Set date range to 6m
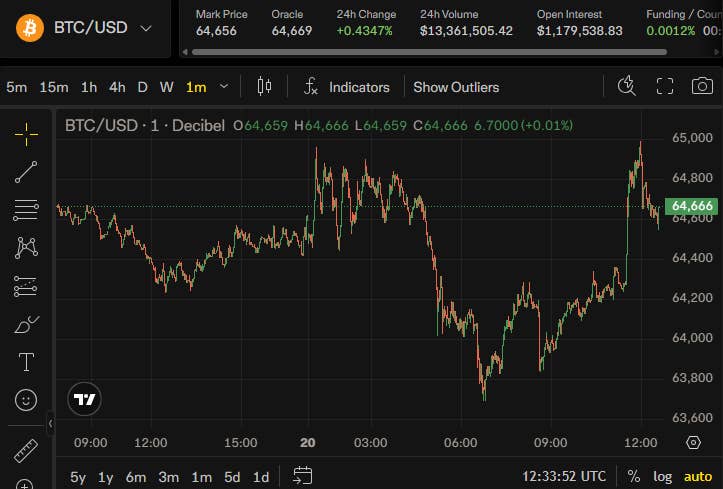Screen dimensions: 723x489 136,477
